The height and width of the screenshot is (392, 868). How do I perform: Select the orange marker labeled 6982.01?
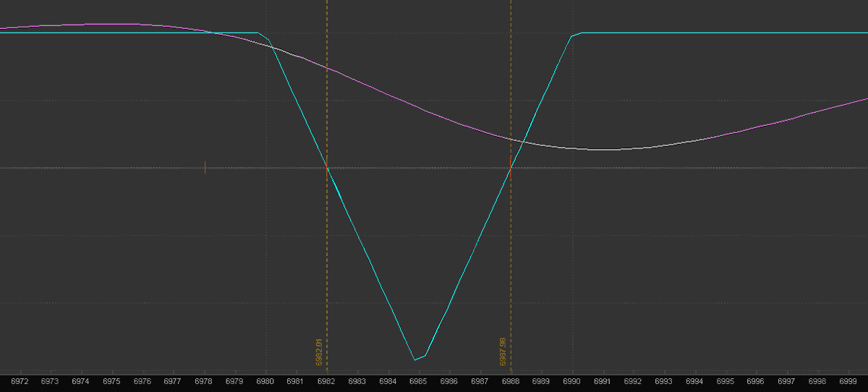tap(319, 352)
